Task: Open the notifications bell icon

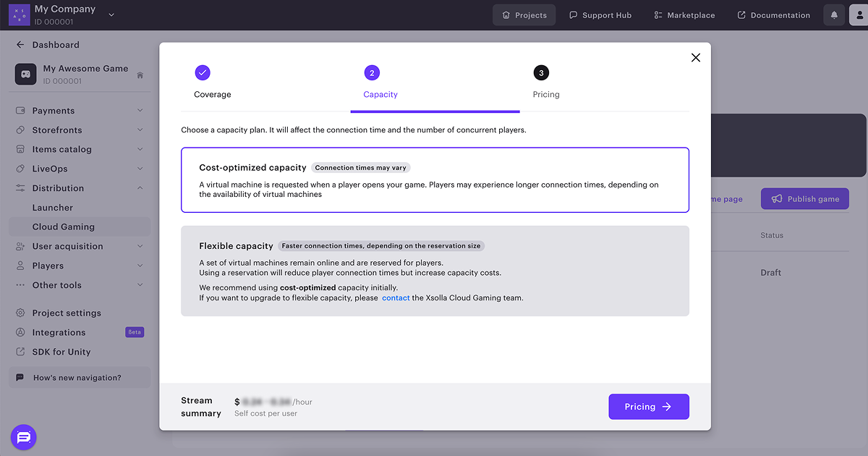Action: [x=834, y=15]
